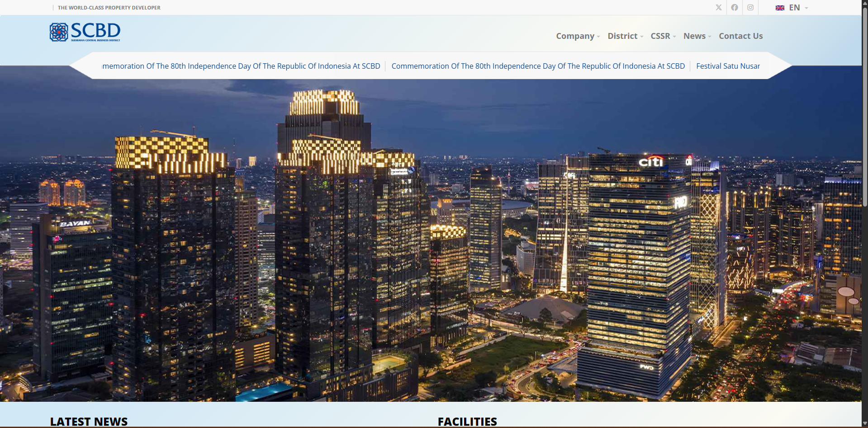
Task: Click the Latest News section heading
Action: coord(89,421)
